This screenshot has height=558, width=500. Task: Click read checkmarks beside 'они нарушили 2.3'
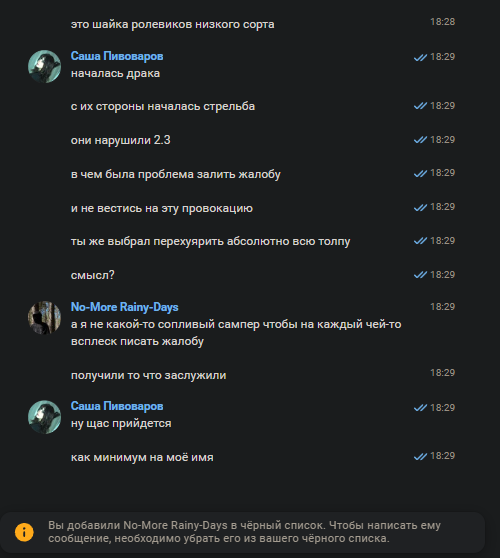[420, 140]
